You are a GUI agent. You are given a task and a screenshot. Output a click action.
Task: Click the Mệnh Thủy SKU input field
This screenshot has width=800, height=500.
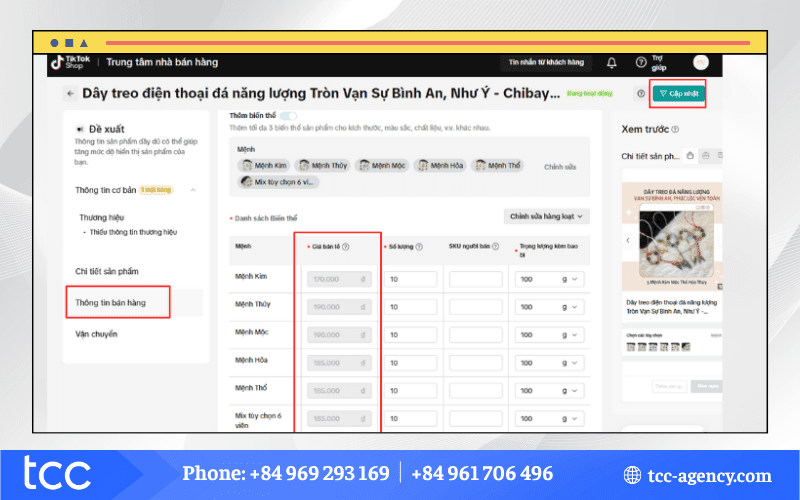(x=476, y=307)
